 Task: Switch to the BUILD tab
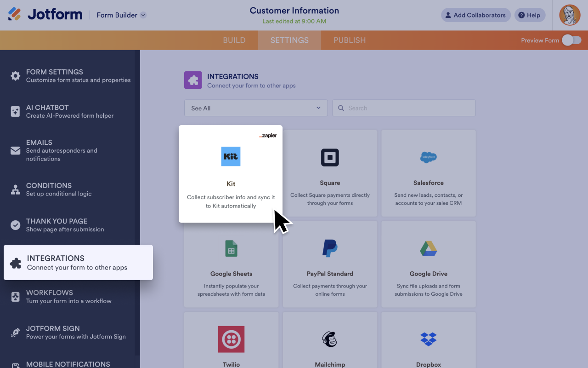[x=234, y=40]
